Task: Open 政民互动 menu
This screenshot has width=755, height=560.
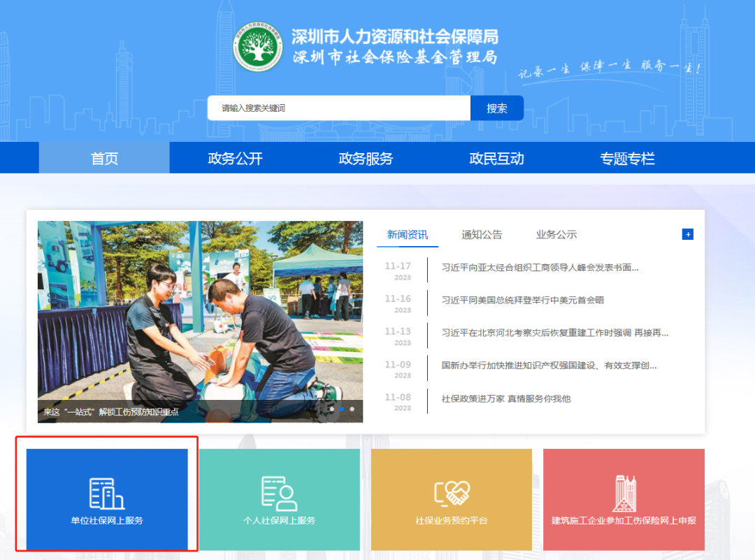Action: [x=496, y=158]
